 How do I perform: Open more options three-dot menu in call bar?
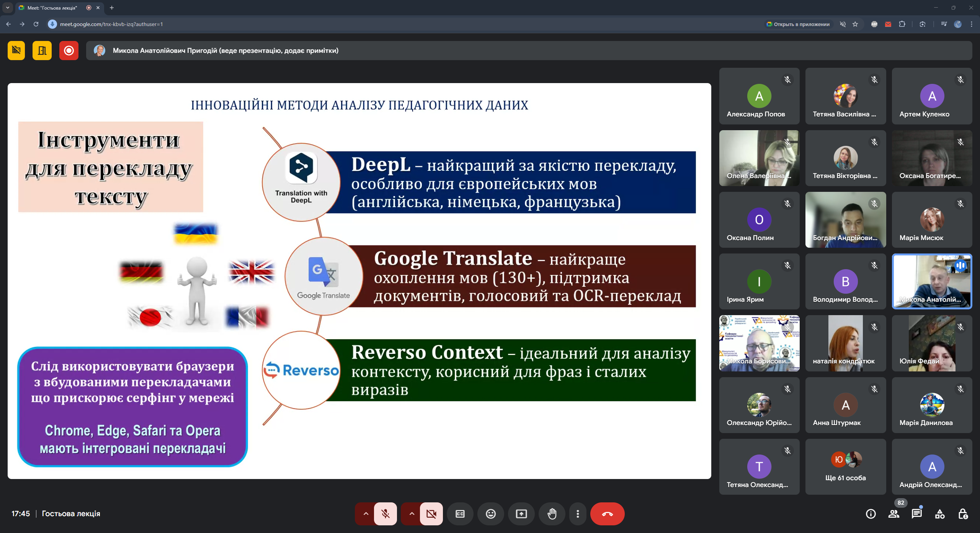point(578,513)
